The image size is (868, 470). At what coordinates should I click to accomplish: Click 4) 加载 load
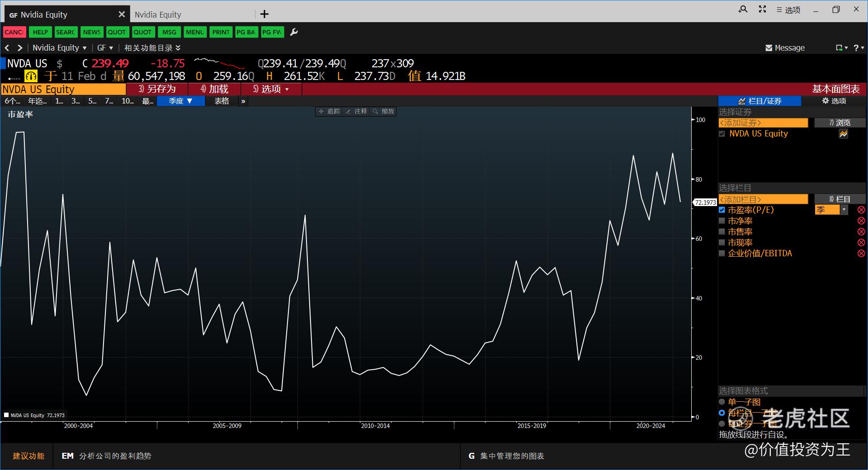click(x=214, y=89)
